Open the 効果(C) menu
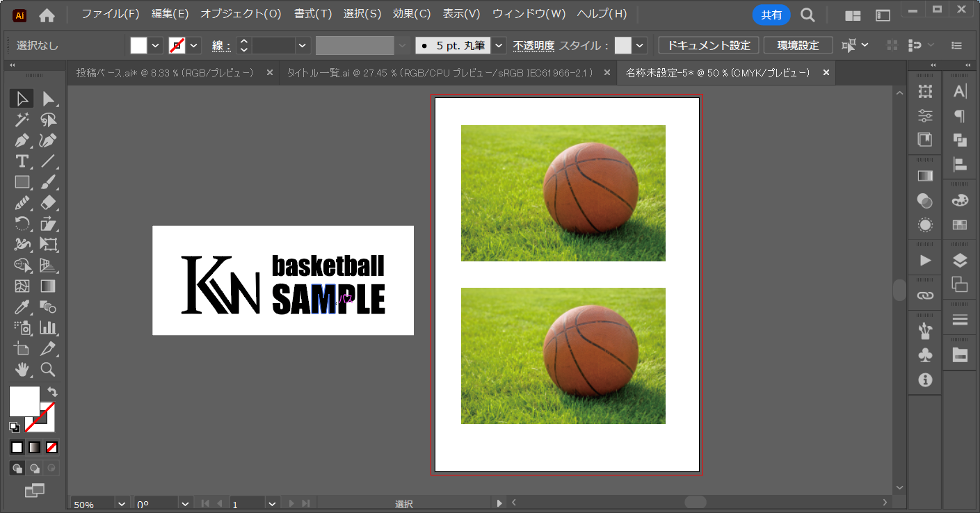The image size is (980, 513). click(x=412, y=14)
